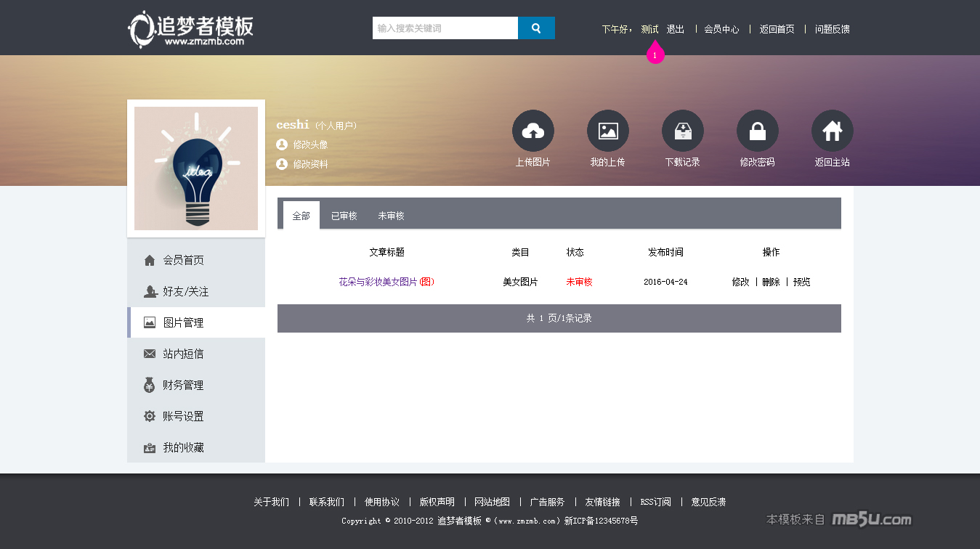Image resolution: width=980 pixels, height=549 pixels.
Task: Click the return to main site house icon
Action: click(832, 131)
